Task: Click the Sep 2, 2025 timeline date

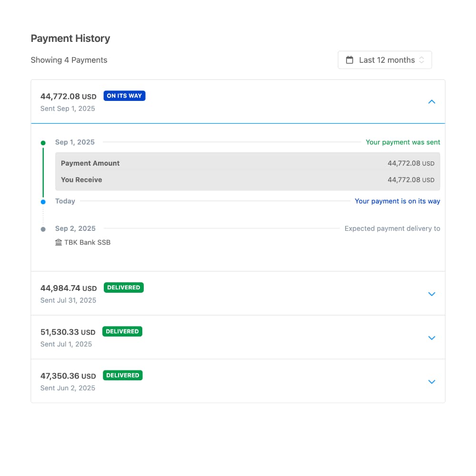Action: 75,228
